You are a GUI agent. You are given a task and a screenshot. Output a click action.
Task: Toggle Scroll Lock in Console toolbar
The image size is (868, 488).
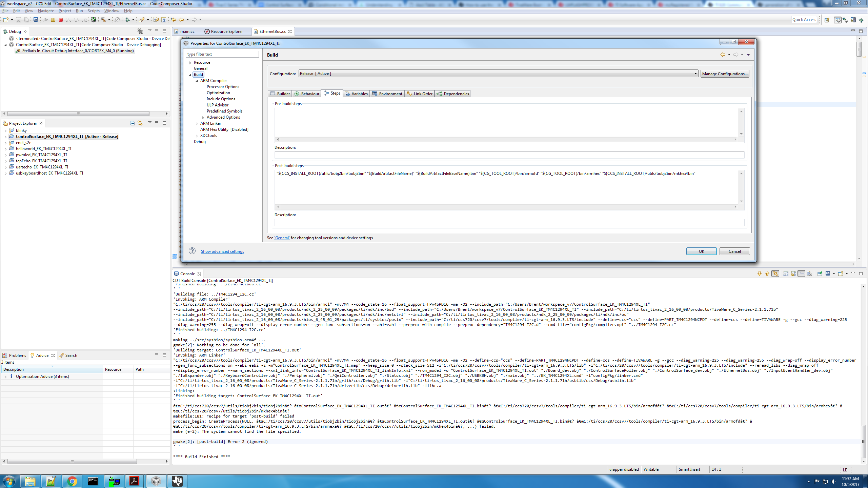click(x=793, y=273)
